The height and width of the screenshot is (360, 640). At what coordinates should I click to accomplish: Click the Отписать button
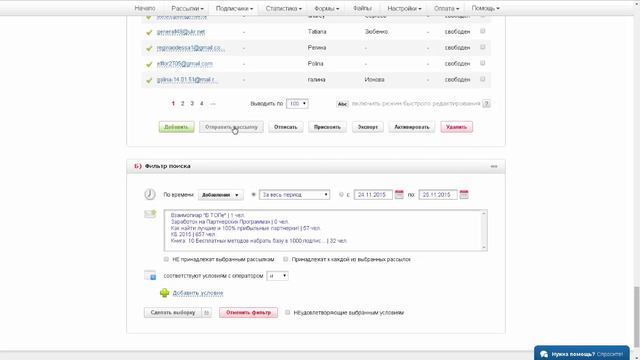pos(286,127)
